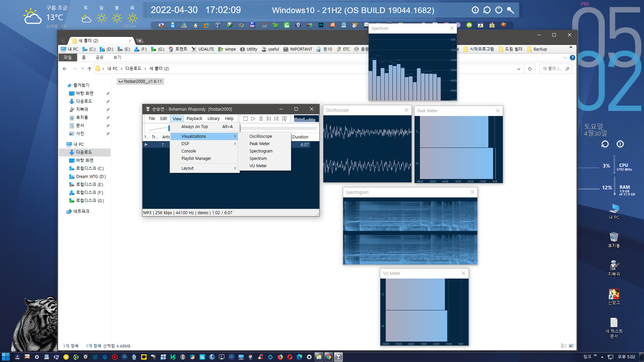The image size is (644, 362).
Task: Toggle Always on Top in View menu
Action: click(x=205, y=127)
